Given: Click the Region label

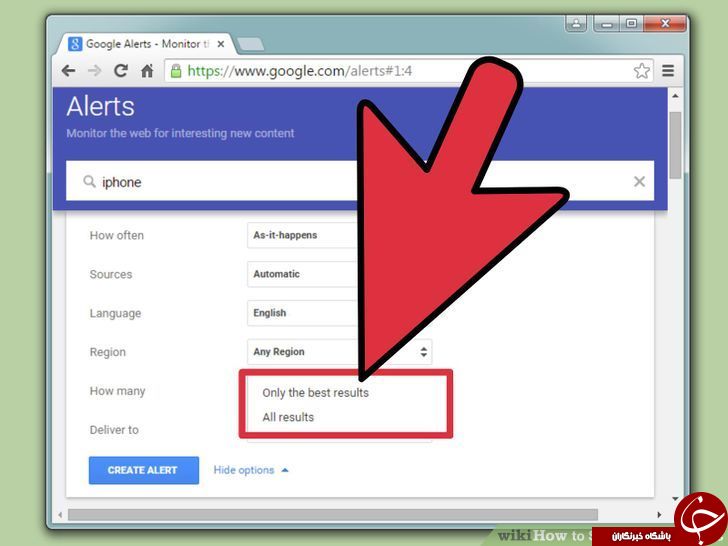Looking at the screenshot, I should click(108, 352).
